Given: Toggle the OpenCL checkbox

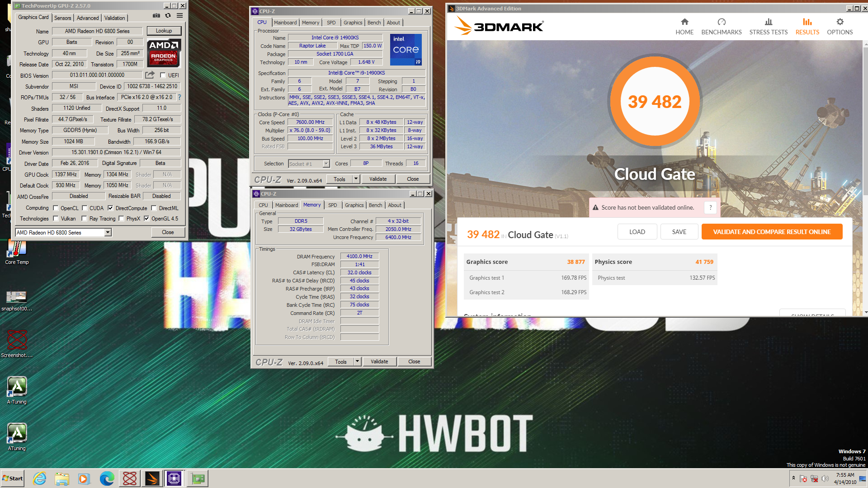Looking at the screenshot, I should 56,208.
